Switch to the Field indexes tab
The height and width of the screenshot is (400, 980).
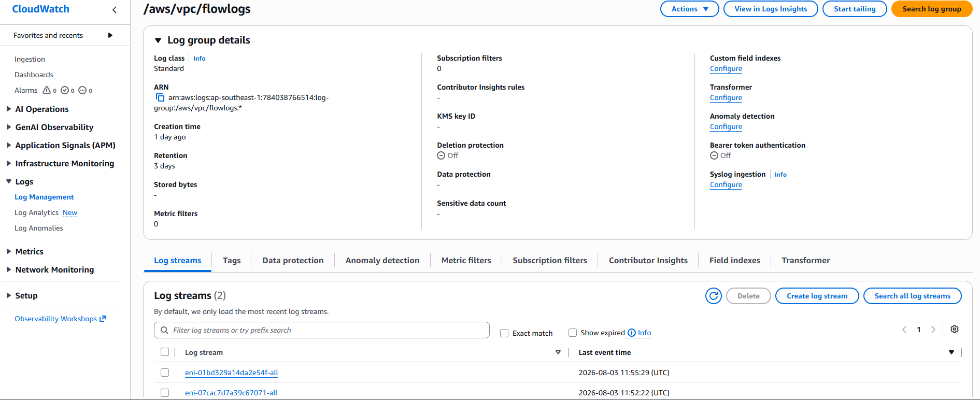pyautogui.click(x=734, y=261)
